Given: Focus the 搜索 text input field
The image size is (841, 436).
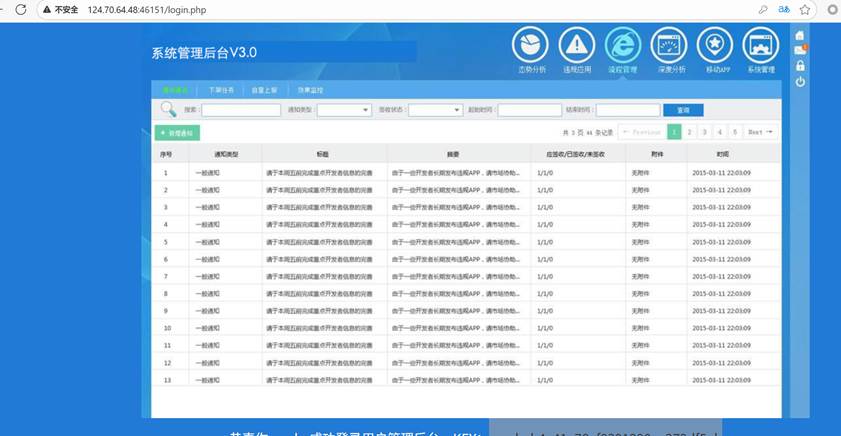Looking at the screenshot, I should 241,110.
